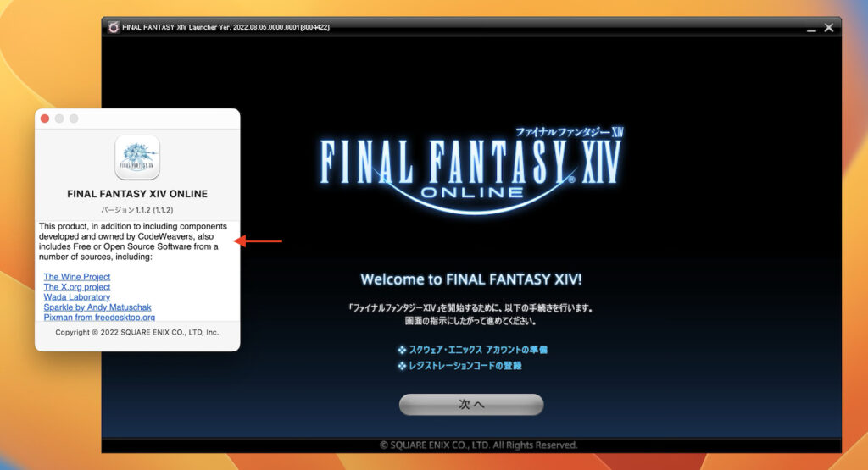
Task: Minimize the FINAL FANTASY XIV launcher window
Action: [811, 28]
